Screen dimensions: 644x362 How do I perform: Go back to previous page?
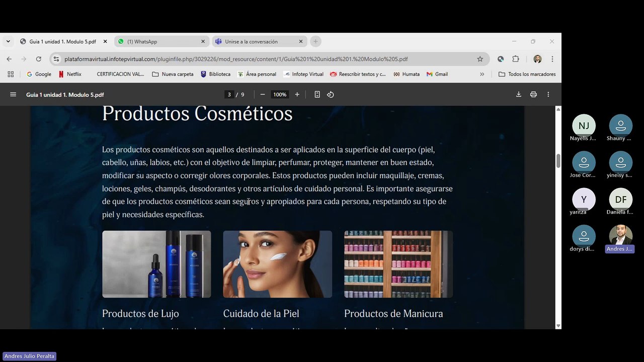pyautogui.click(x=9, y=59)
